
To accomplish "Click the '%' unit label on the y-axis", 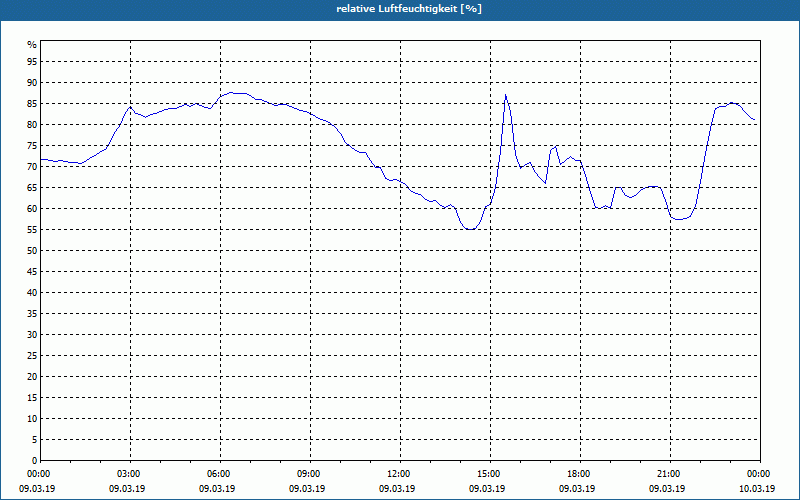I will pyautogui.click(x=32, y=45).
